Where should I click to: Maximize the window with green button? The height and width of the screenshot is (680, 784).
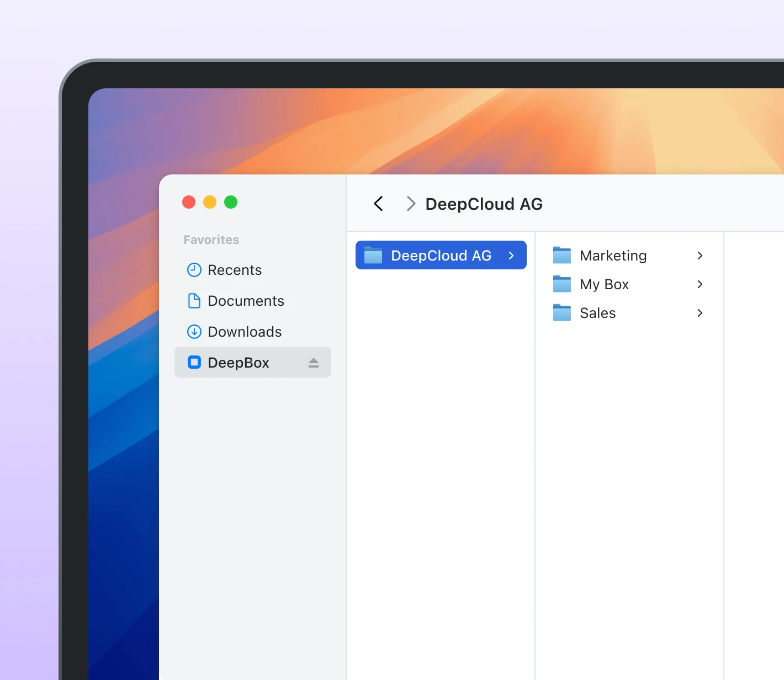pyautogui.click(x=231, y=202)
